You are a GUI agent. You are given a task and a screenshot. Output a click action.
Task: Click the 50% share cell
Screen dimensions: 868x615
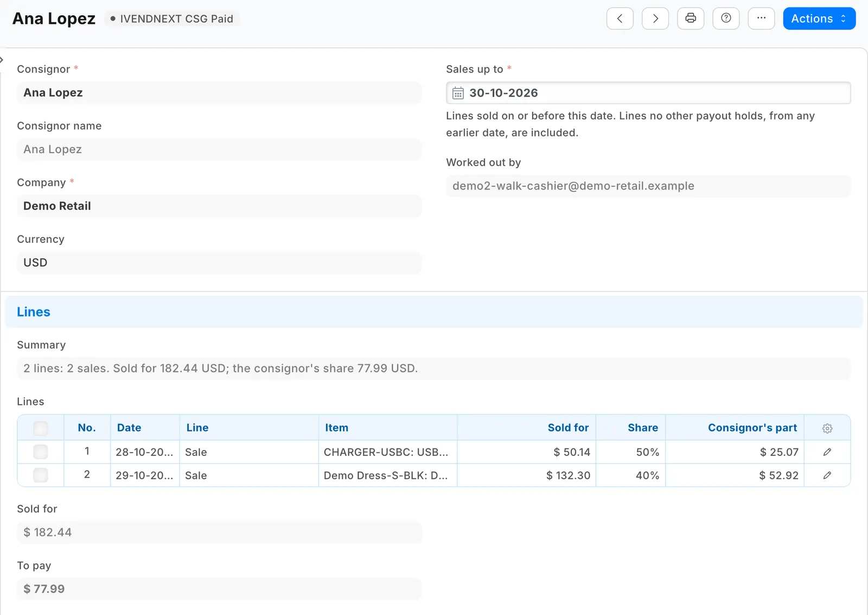[x=631, y=452]
